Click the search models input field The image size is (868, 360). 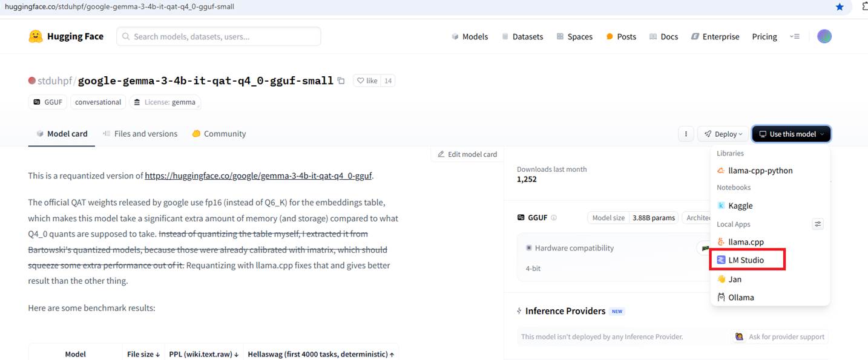[219, 36]
